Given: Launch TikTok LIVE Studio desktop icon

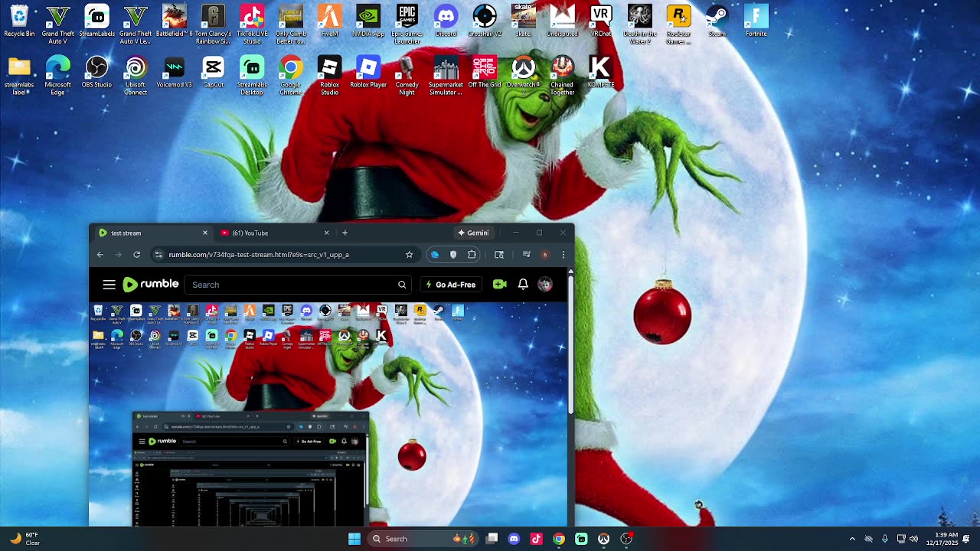Looking at the screenshot, I should (x=252, y=24).
